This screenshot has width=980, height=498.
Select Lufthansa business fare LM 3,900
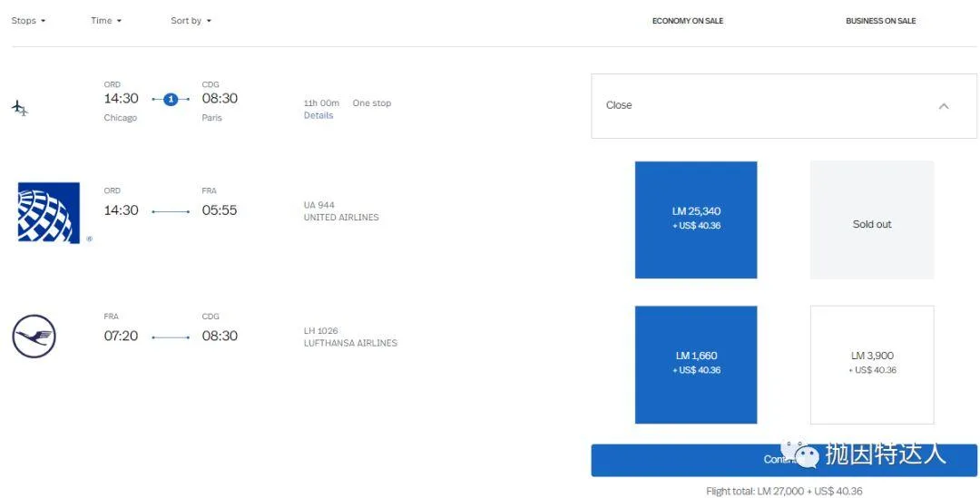coord(872,363)
